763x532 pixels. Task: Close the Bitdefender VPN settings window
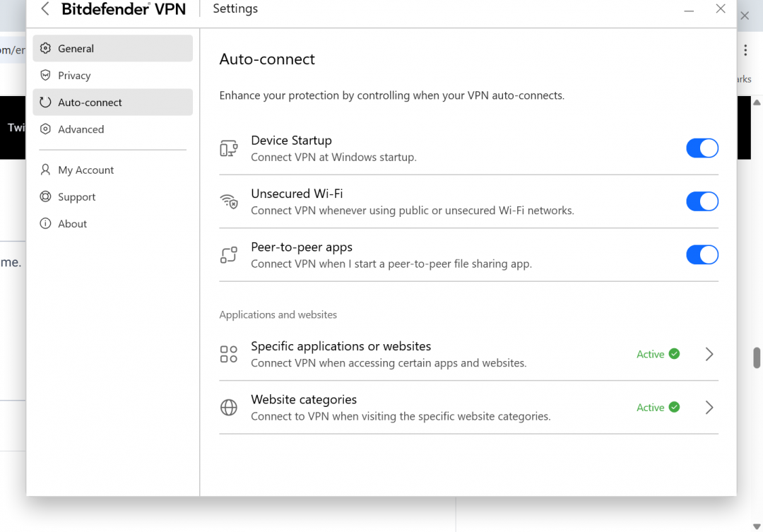[x=721, y=8]
